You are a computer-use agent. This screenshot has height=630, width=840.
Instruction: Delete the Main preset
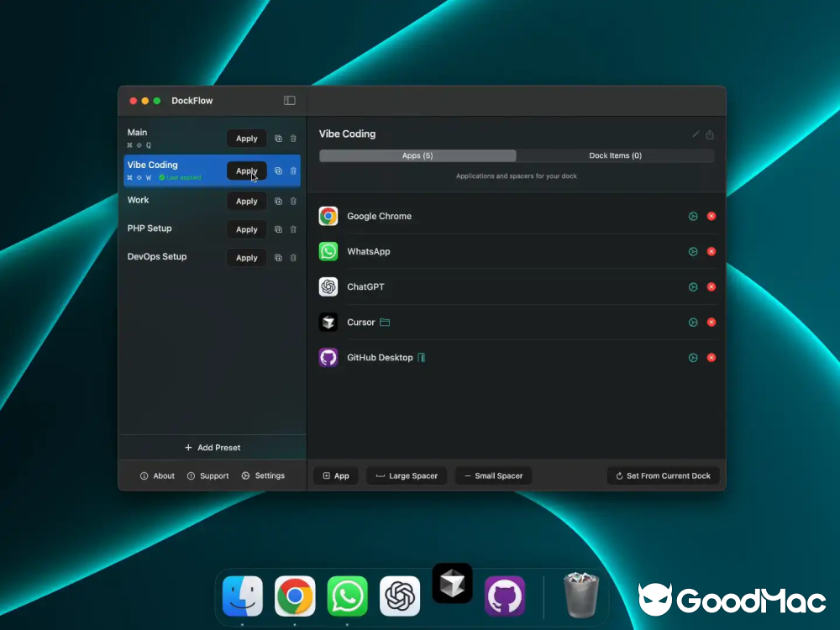[293, 139]
